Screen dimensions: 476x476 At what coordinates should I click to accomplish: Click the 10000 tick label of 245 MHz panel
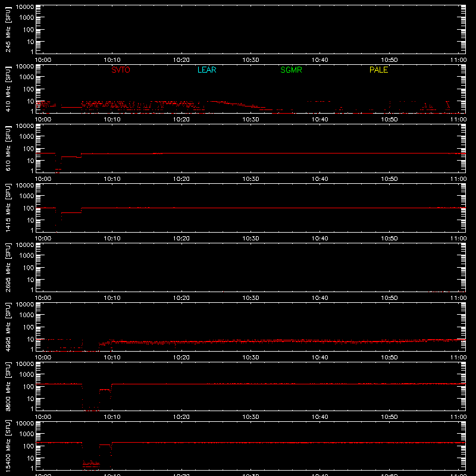point(25,7)
